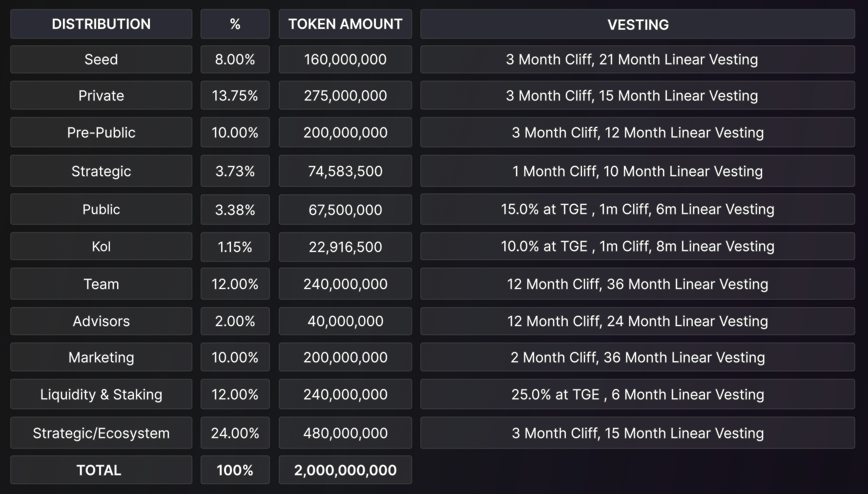Click the Pre-Public row label
The height and width of the screenshot is (494, 868).
click(x=101, y=132)
